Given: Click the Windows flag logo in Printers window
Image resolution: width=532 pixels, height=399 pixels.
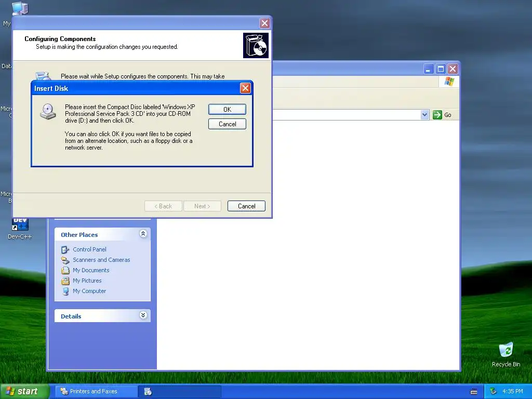Looking at the screenshot, I should click(x=449, y=82).
